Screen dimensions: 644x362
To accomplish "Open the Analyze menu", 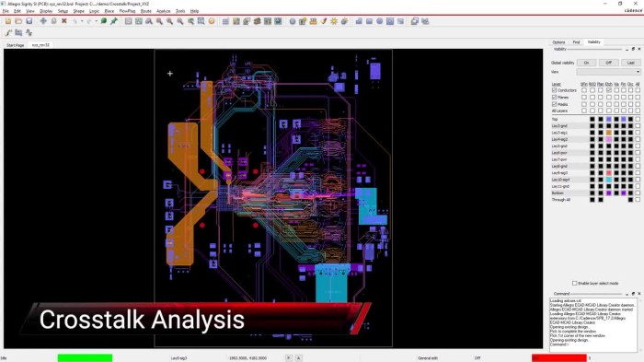I will tap(163, 11).
